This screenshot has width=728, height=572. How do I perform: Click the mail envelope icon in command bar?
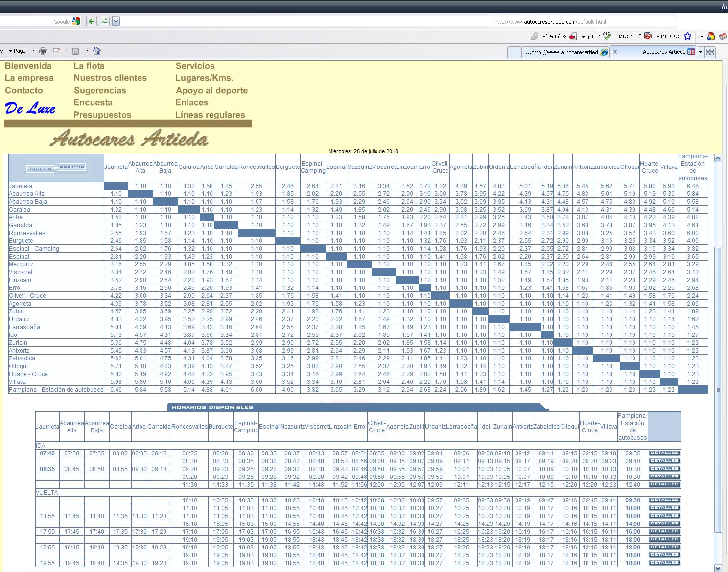[57, 51]
